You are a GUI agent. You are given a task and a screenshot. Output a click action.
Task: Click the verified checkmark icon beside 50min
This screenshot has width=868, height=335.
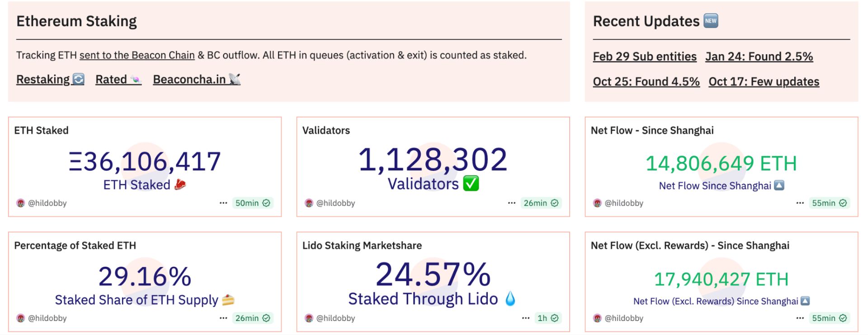point(267,203)
